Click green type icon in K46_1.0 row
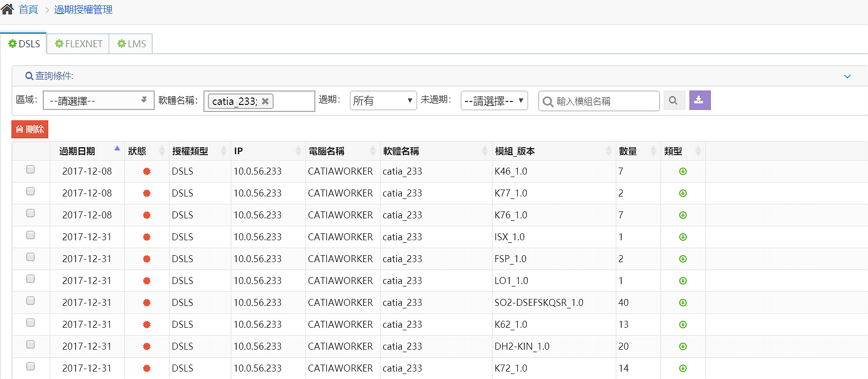Image resolution: width=868 pixels, height=379 pixels. point(683,172)
